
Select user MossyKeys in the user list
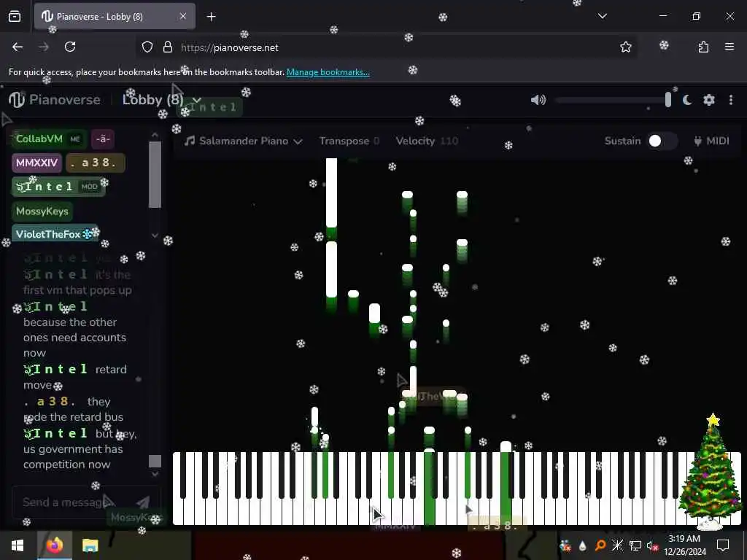(42, 211)
